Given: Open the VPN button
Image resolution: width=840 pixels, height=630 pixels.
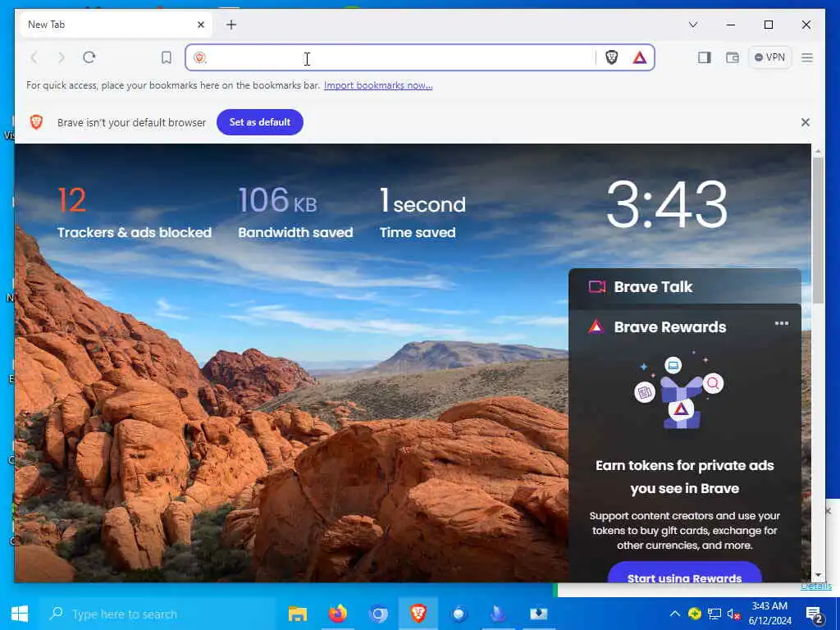Looking at the screenshot, I should 769,57.
